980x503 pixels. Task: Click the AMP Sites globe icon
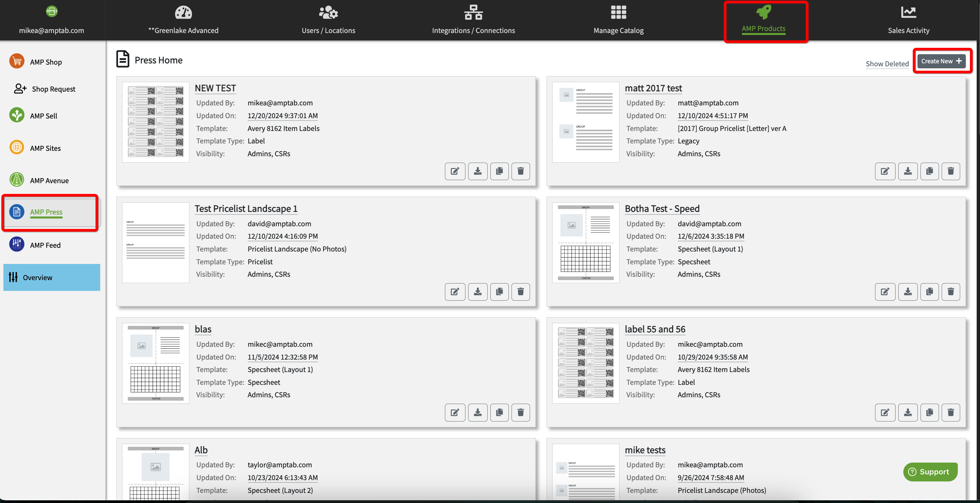(17, 147)
